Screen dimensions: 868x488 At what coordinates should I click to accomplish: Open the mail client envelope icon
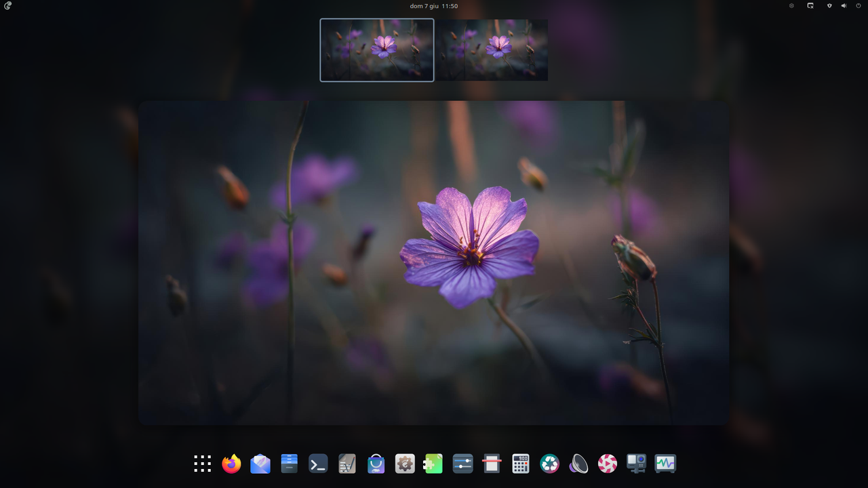click(260, 464)
